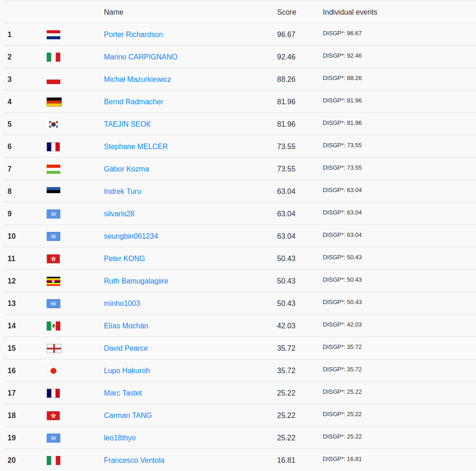Open the seungbin061234 profile link
This screenshot has width=476, height=471.
tap(131, 236)
